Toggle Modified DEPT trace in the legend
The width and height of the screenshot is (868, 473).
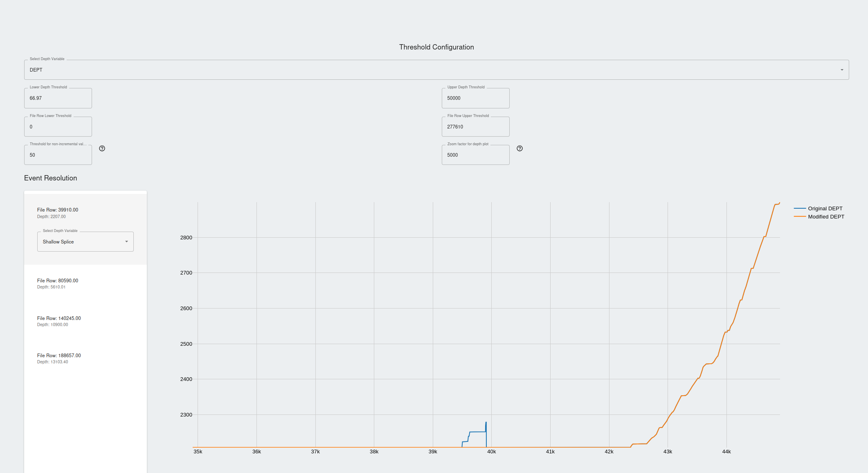[826, 217]
